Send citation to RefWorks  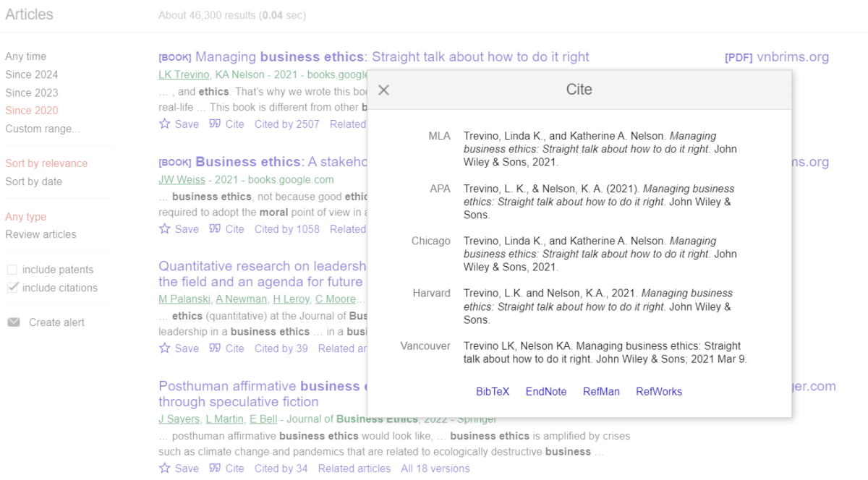659,391
